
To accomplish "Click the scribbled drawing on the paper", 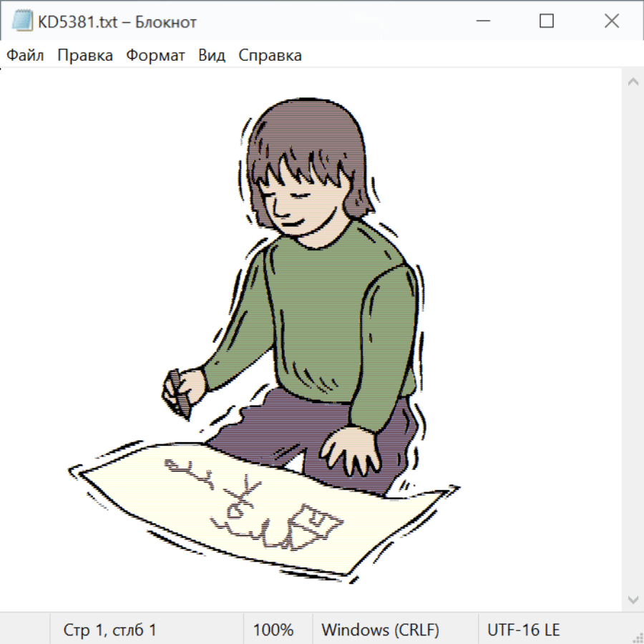I will [254, 505].
